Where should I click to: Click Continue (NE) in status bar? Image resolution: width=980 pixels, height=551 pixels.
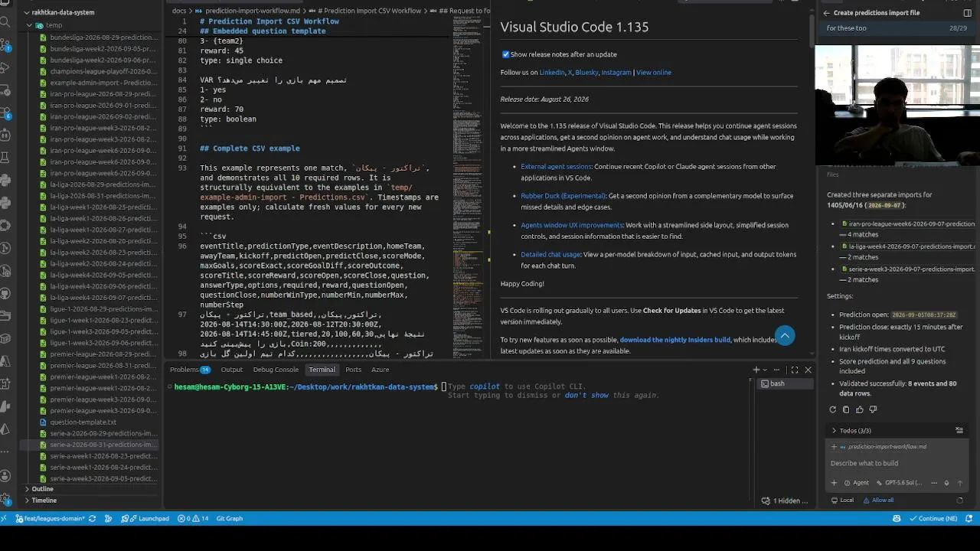point(932,519)
